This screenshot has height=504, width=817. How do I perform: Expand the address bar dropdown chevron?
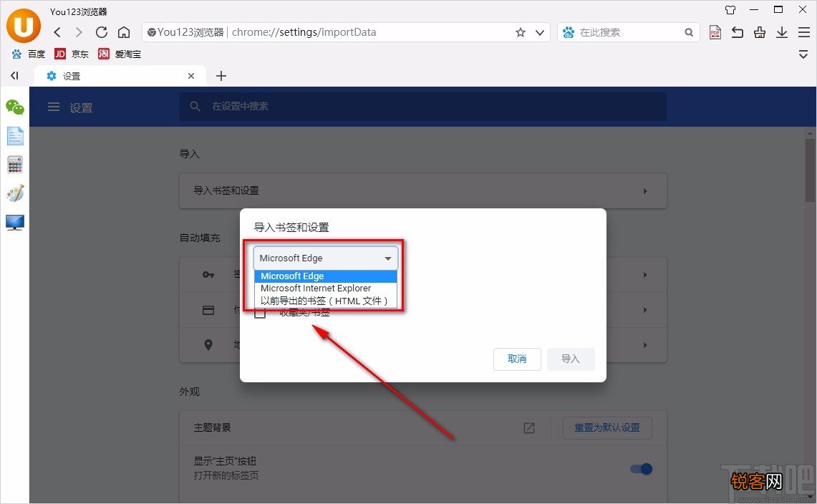tap(540, 32)
